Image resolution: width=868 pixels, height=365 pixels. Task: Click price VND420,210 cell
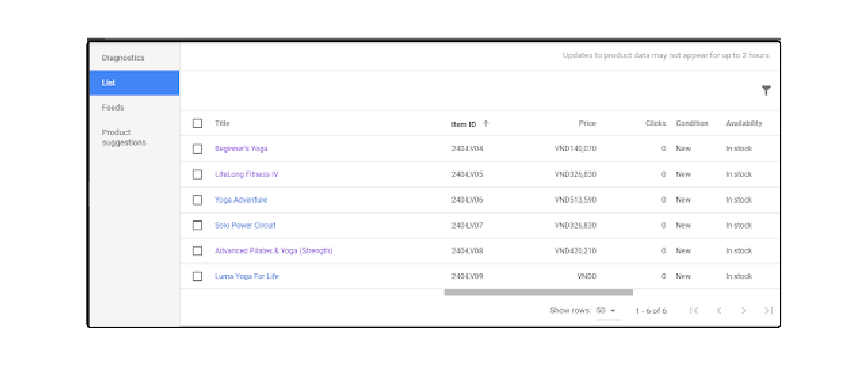point(575,251)
